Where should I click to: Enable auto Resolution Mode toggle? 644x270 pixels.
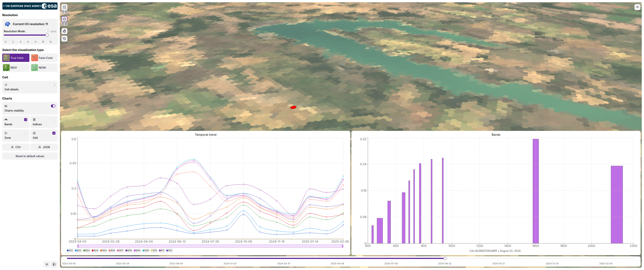(47, 31)
